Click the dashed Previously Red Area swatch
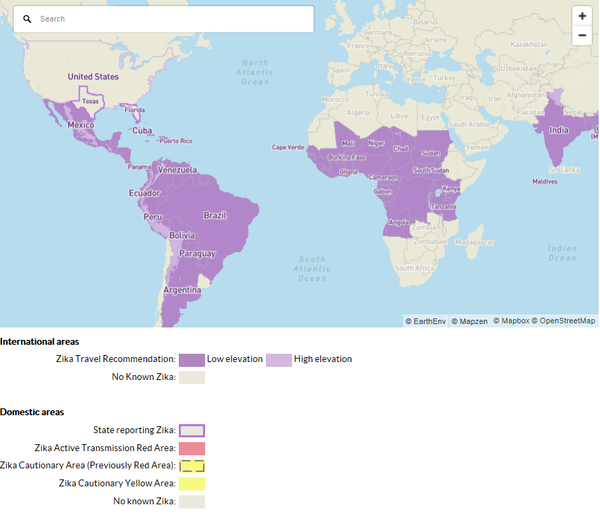 click(192, 466)
